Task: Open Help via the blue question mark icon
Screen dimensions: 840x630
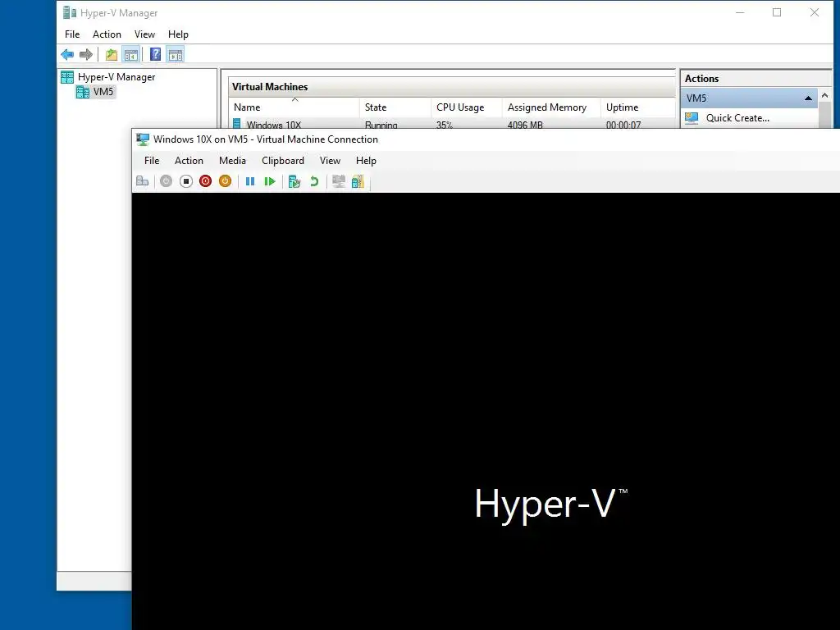Action: tap(155, 54)
